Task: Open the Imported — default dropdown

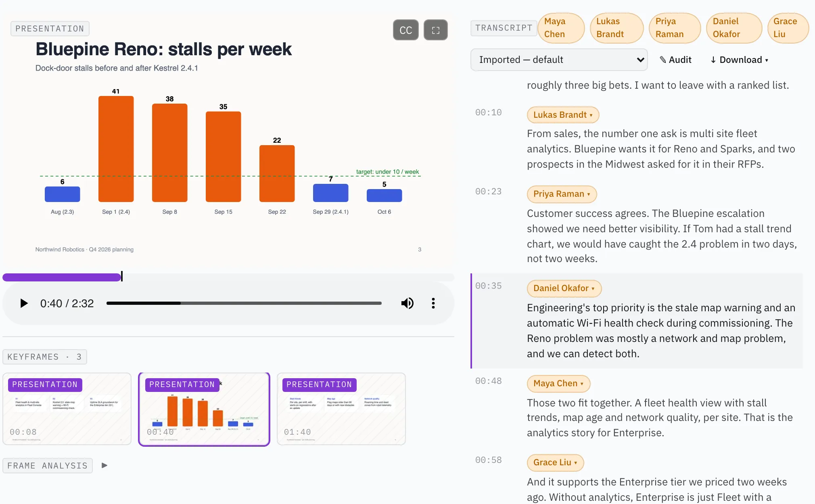Action: tap(559, 60)
